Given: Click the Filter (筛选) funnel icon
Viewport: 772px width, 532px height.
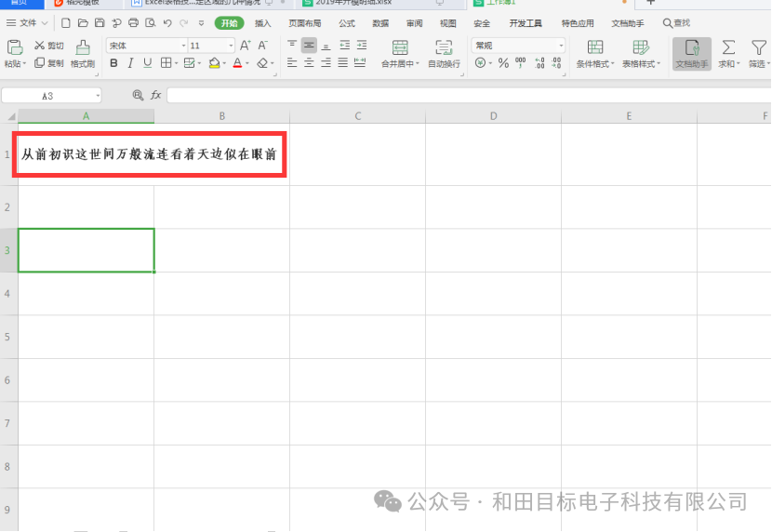Looking at the screenshot, I should (x=759, y=47).
